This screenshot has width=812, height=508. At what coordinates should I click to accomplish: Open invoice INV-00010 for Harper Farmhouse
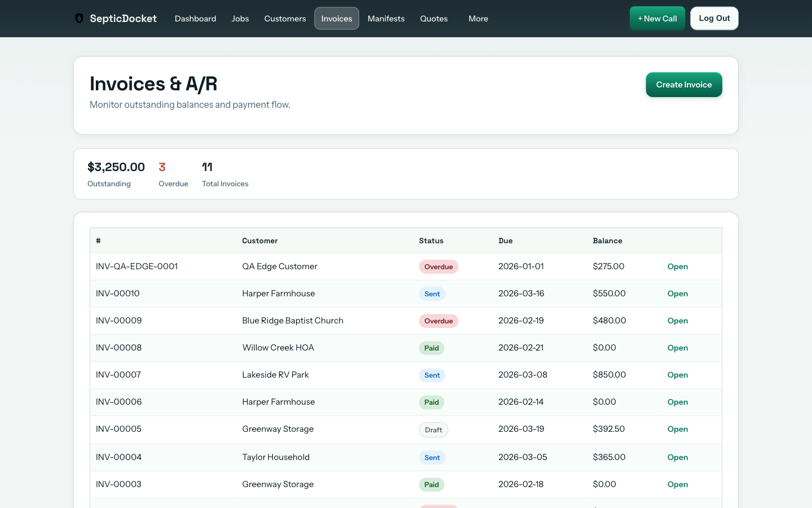click(x=677, y=294)
